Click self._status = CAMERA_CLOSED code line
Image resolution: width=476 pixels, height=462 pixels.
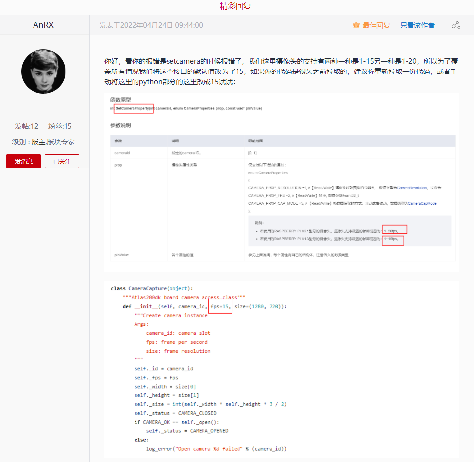pos(175,413)
